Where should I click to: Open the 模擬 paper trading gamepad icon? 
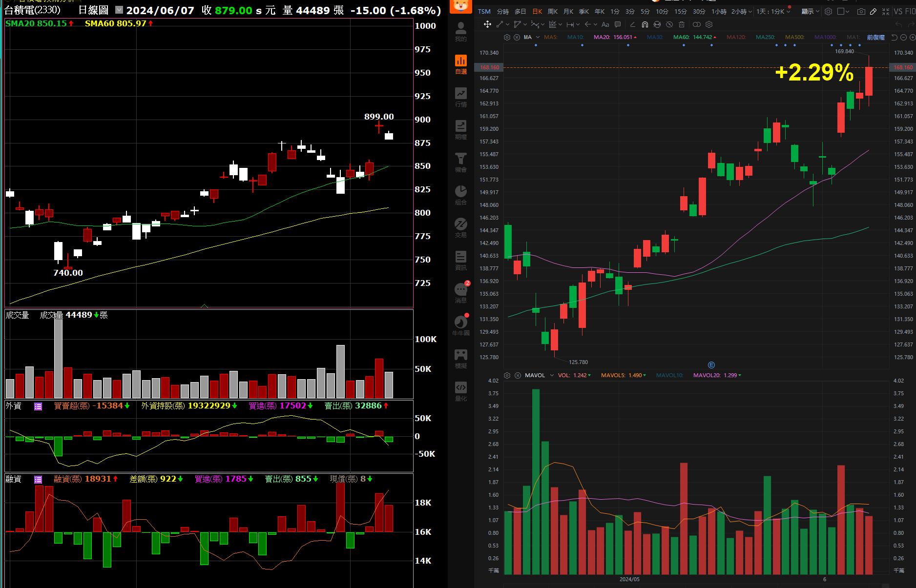[x=461, y=358]
